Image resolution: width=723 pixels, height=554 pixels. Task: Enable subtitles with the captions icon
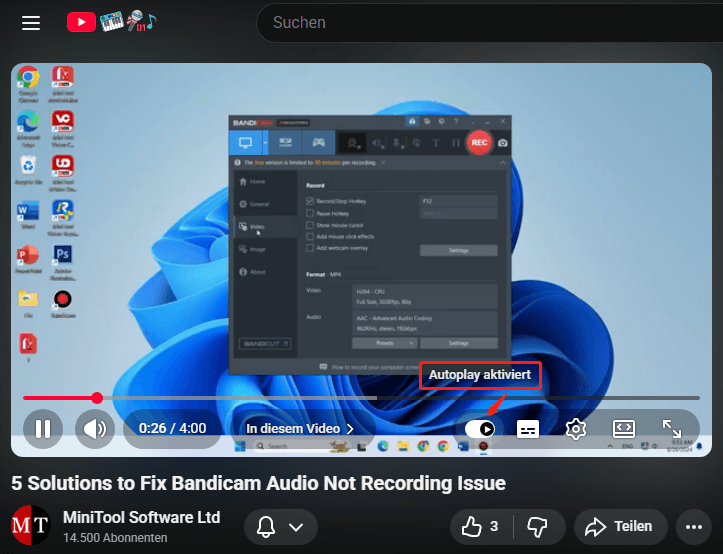[528, 429]
